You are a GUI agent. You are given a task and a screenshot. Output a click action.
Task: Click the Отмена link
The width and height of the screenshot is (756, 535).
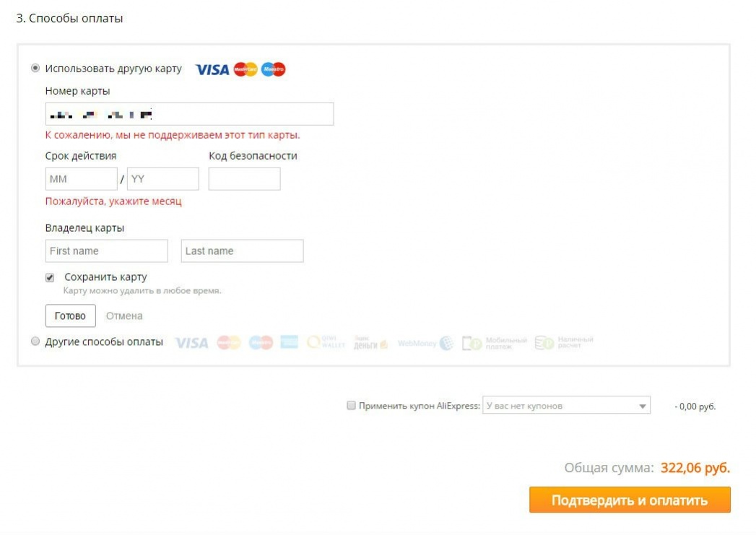point(124,316)
